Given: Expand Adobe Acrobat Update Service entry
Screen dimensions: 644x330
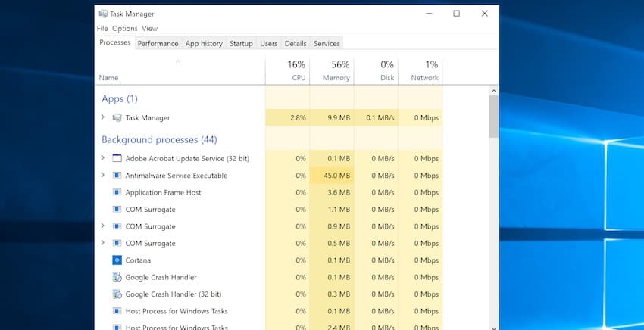Looking at the screenshot, I should (103, 157).
